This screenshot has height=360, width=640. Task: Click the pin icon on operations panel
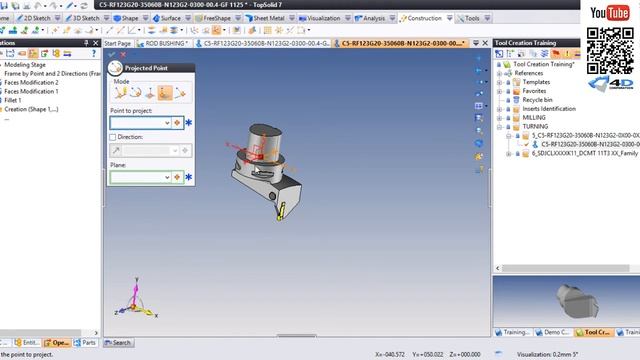tap(86, 43)
